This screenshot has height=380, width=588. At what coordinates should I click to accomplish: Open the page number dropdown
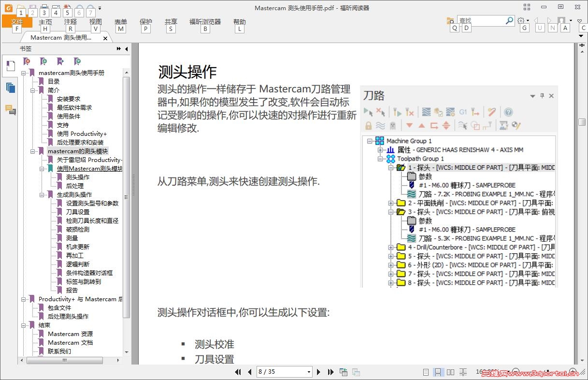click(309, 372)
